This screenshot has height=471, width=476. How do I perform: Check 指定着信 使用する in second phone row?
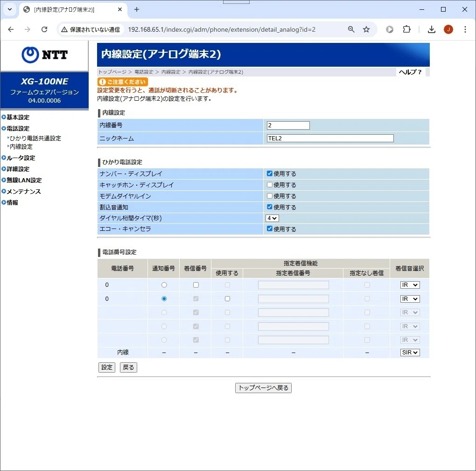pos(227,299)
